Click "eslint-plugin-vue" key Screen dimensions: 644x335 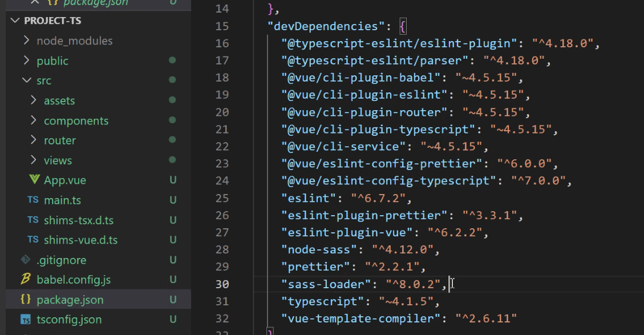(347, 233)
